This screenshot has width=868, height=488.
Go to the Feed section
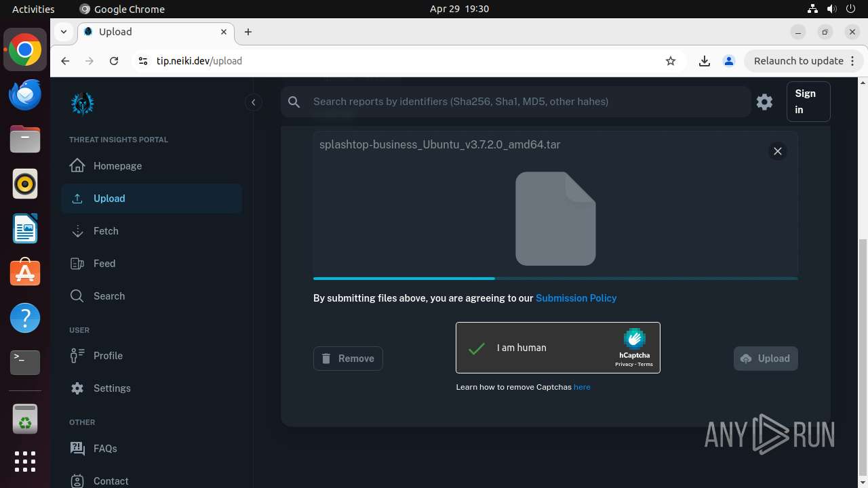click(151, 264)
